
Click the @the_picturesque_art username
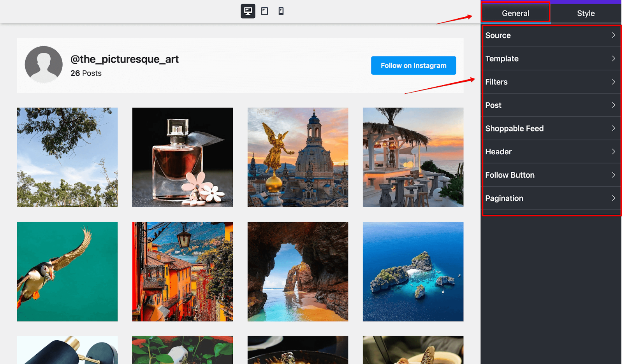click(125, 59)
